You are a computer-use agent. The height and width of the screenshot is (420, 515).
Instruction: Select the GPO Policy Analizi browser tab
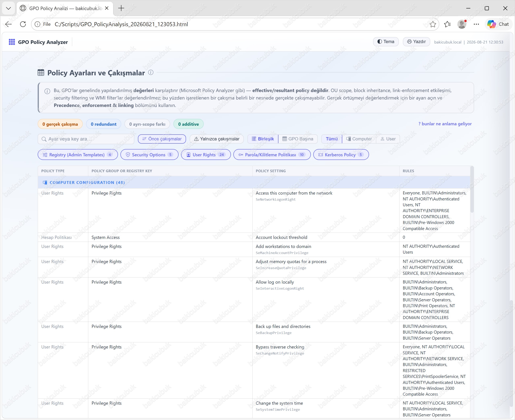pyautogui.click(x=65, y=8)
